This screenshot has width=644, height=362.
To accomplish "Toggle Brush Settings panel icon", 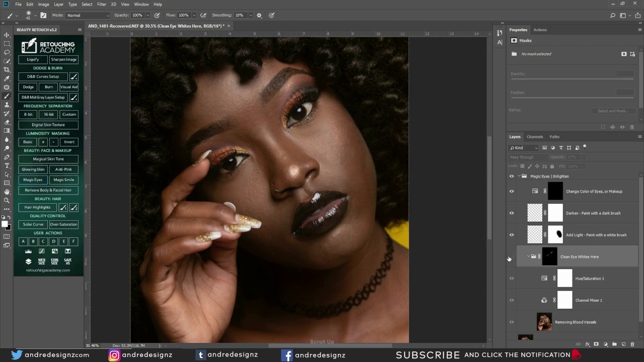I will pyautogui.click(x=43, y=16).
